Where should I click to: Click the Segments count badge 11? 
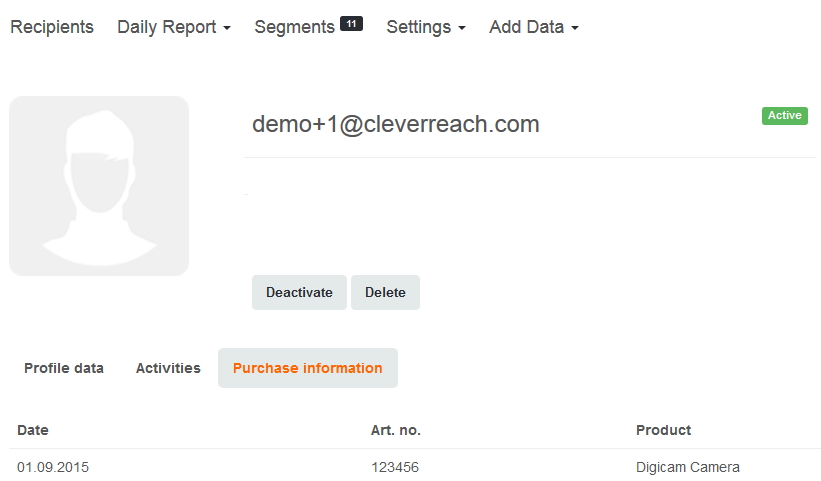point(351,23)
